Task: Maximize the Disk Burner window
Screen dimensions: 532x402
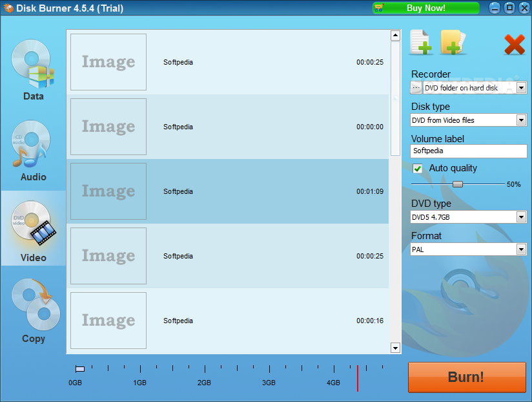Action: pyautogui.click(x=509, y=8)
